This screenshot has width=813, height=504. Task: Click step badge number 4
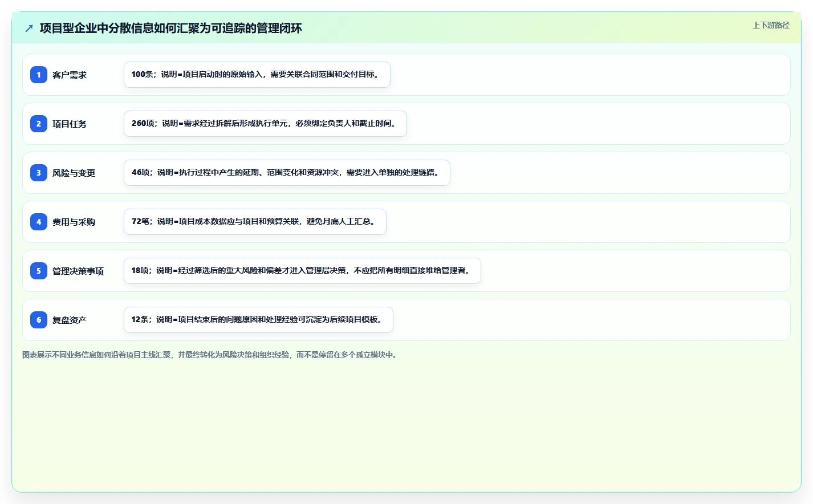pos(39,222)
